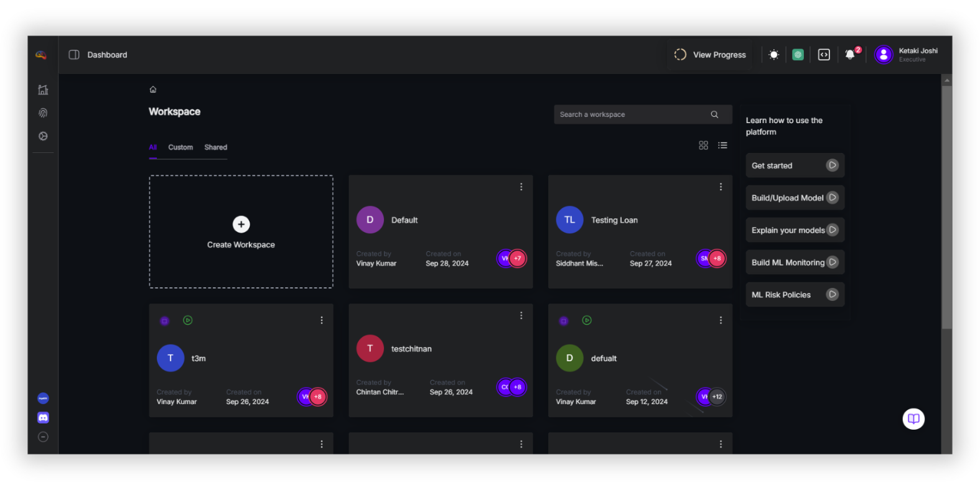The height and width of the screenshot is (490, 980).
Task: Click the 'Sep 12, 2024' date text
Action: pyautogui.click(x=646, y=402)
